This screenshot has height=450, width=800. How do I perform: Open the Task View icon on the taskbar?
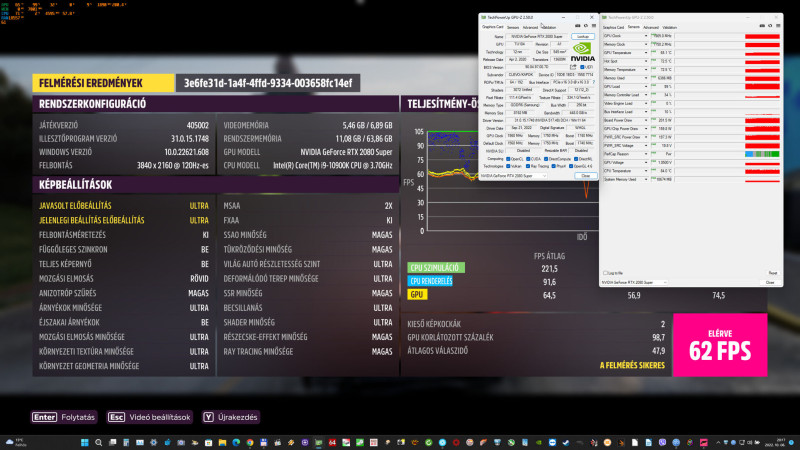point(112,442)
